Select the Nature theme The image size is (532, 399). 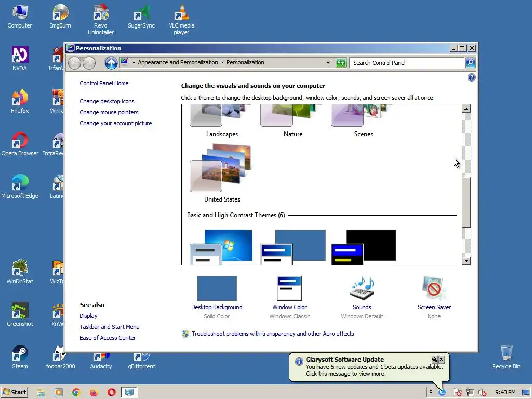(x=293, y=121)
